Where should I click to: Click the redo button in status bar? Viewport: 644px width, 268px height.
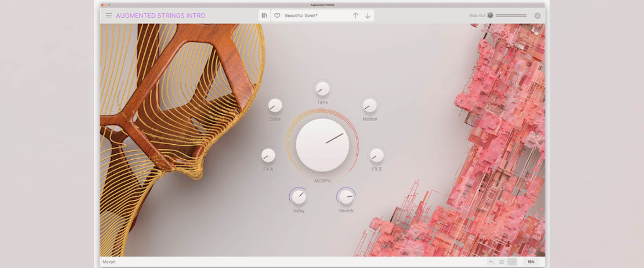512,262
